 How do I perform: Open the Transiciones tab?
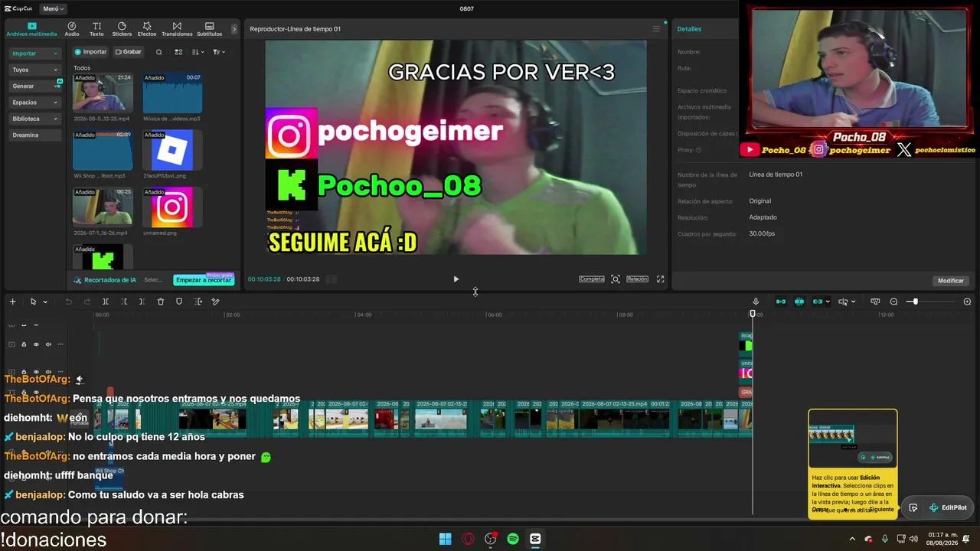pos(177,29)
